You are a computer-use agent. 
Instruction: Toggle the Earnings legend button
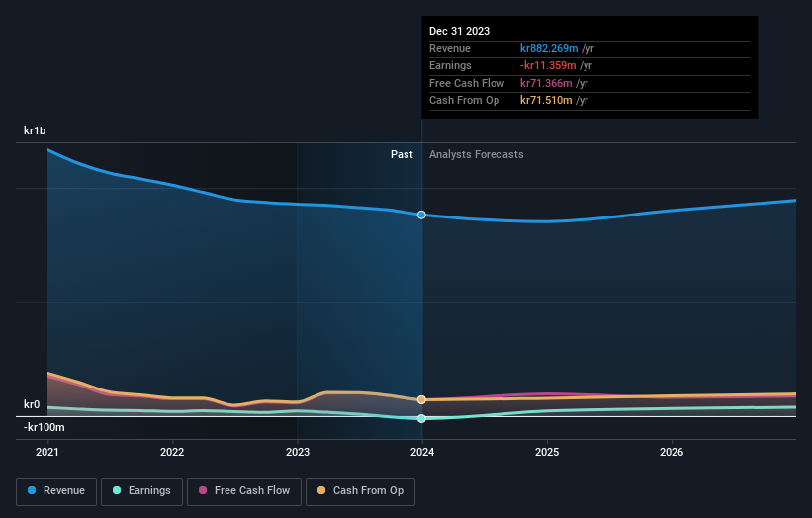pos(141,491)
